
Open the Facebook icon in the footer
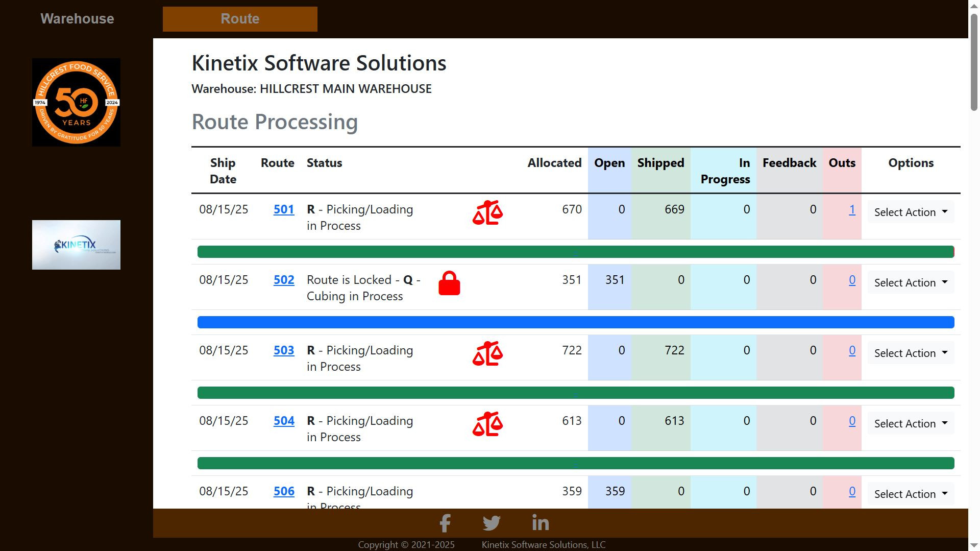click(x=445, y=523)
